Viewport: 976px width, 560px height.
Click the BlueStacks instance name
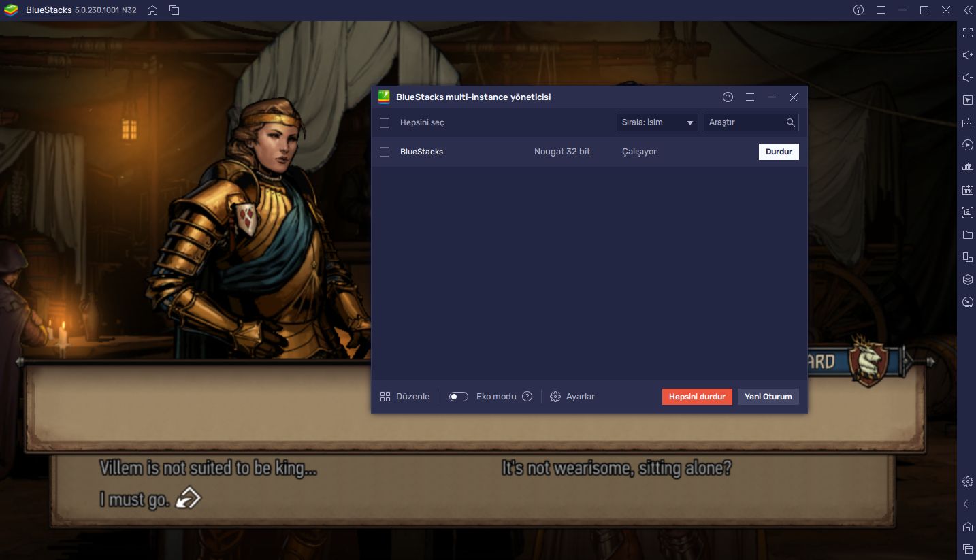[x=421, y=152]
